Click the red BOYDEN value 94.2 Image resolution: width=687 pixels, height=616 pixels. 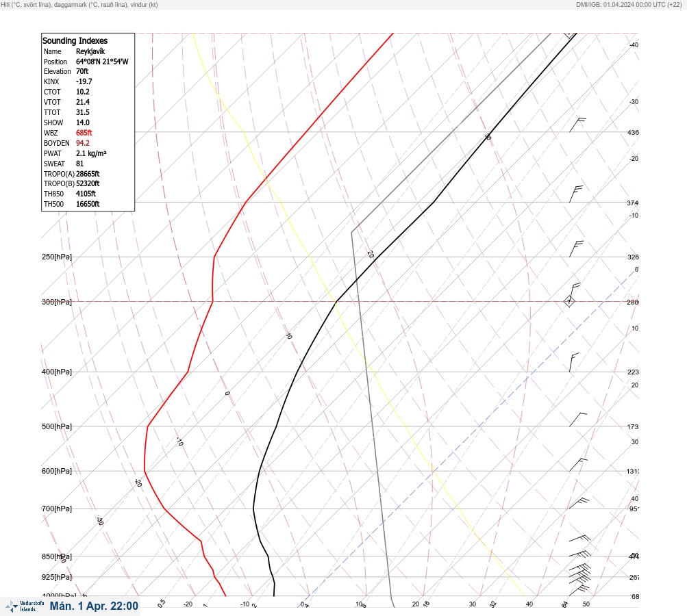pyautogui.click(x=82, y=143)
